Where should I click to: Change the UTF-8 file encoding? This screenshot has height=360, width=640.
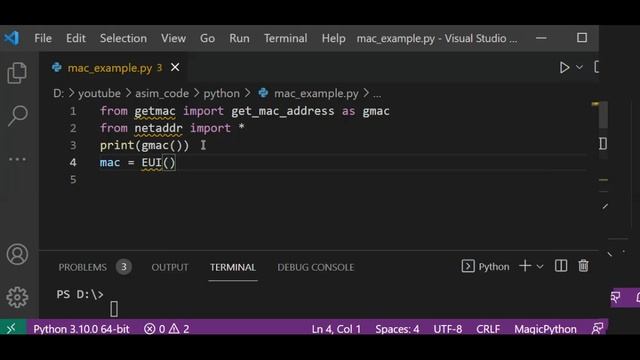[448, 329]
